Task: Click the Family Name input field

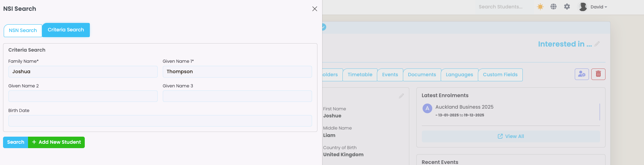Action: coord(83,72)
